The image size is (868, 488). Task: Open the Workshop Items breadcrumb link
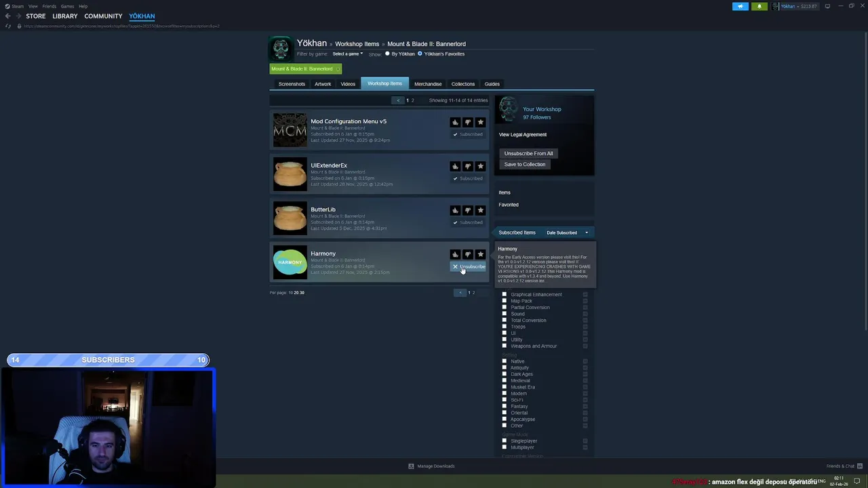pos(357,44)
